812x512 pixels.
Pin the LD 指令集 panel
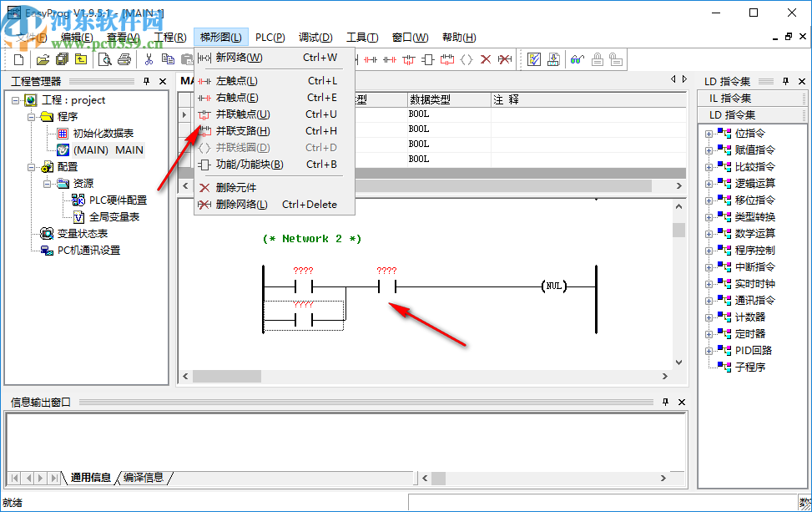[x=785, y=81]
